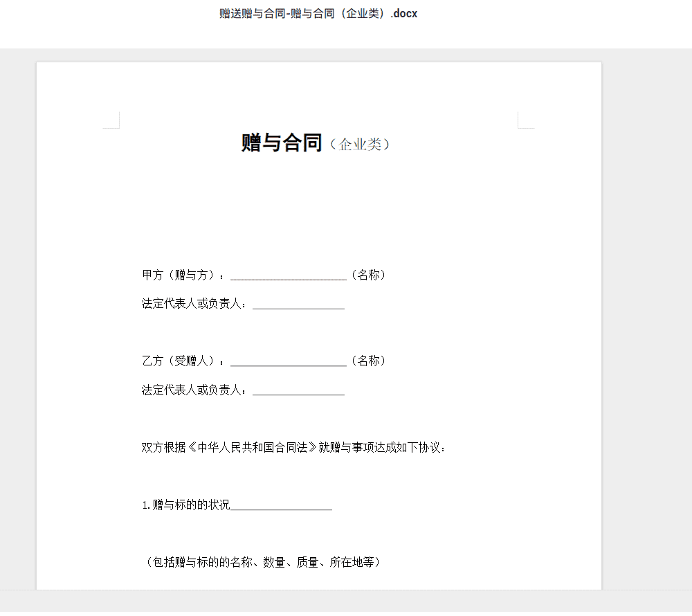Click the 甲方（赠与方）label
The image size is (692, 616).
click(183, 275)
